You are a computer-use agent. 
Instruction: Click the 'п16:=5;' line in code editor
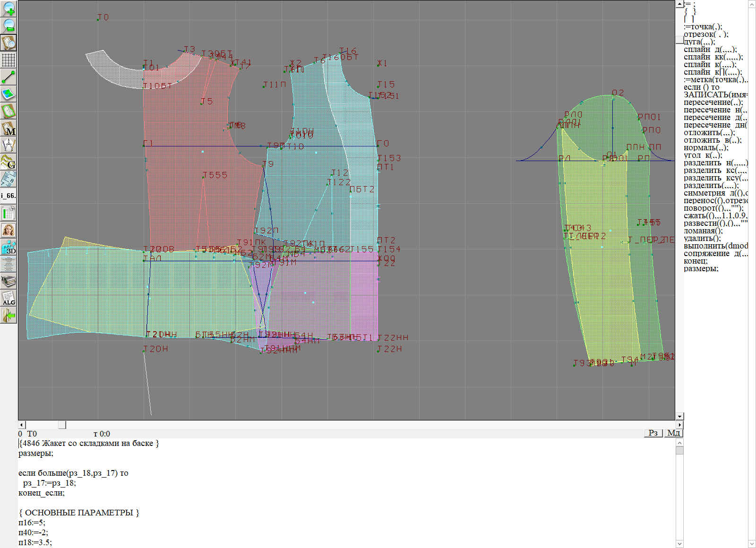pyautogui.click(x=32, y=522)
